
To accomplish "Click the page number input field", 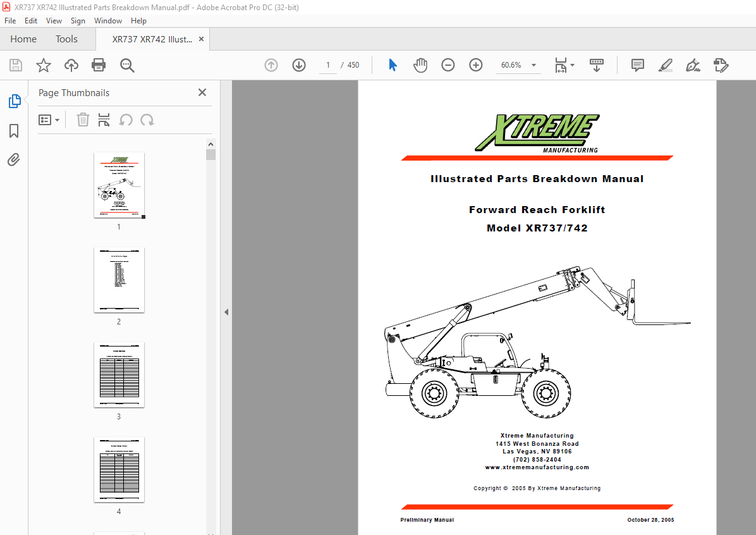I will (x=328, y=65).
